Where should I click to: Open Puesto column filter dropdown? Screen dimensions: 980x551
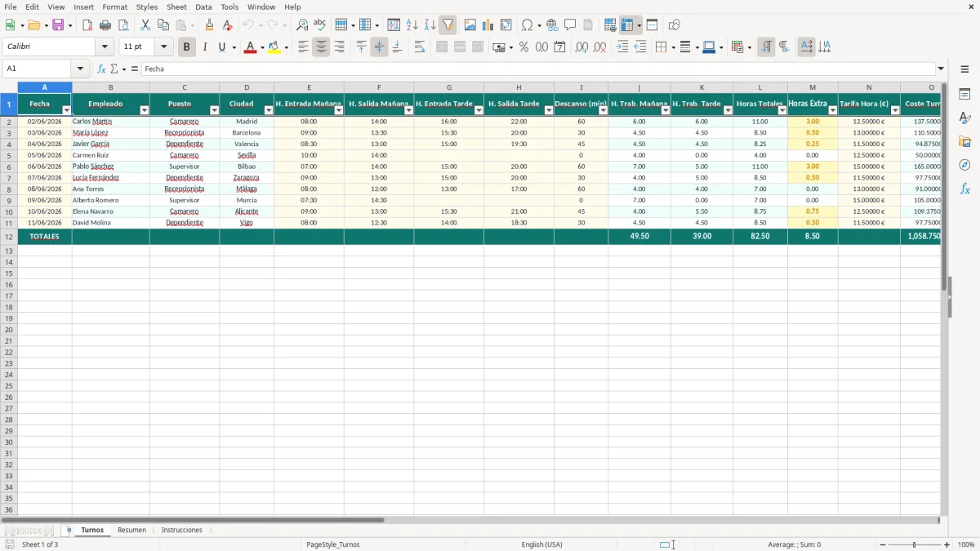(x=215, y=110)
